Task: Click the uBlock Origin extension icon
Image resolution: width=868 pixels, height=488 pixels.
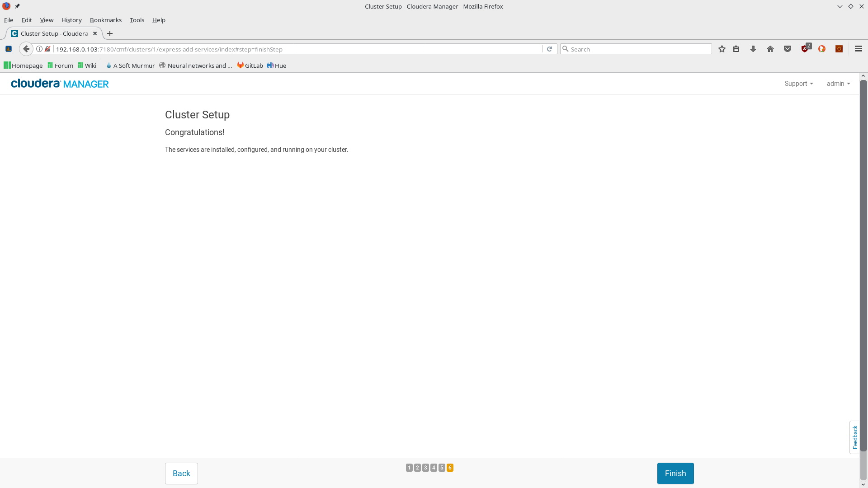Action: [805, 49]
